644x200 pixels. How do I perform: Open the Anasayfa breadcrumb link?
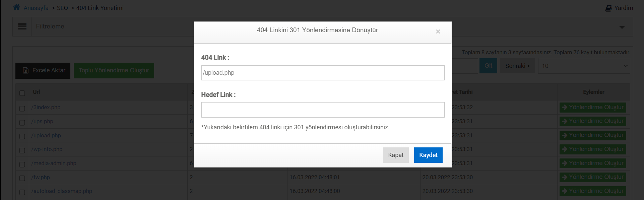36,8
